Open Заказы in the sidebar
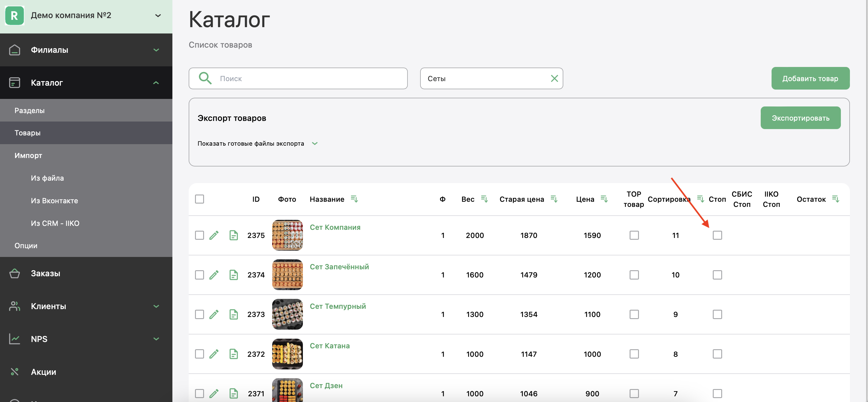This screenshot has height=402, width=868. tap(46, 273)
